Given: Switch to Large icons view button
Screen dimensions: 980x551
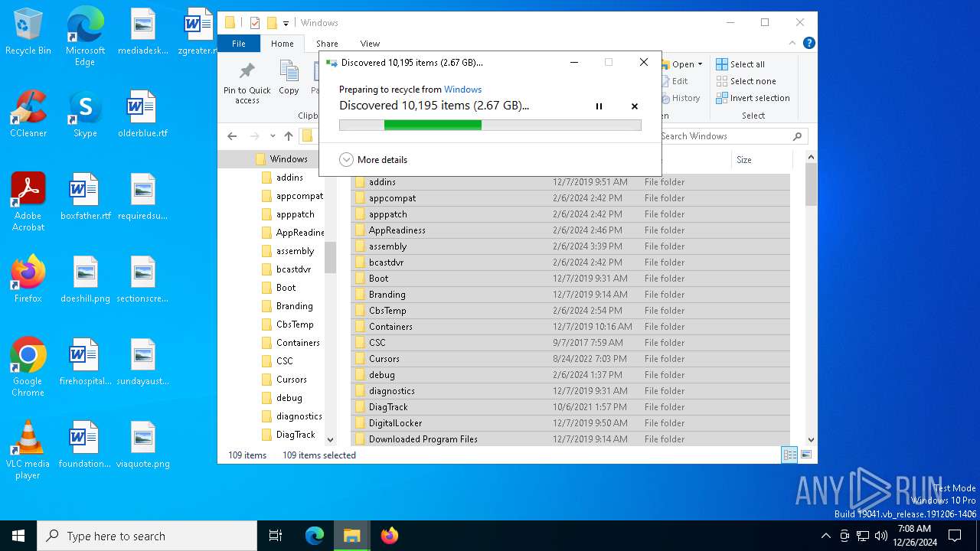Looking at the screenshot, I should [805, 455].
